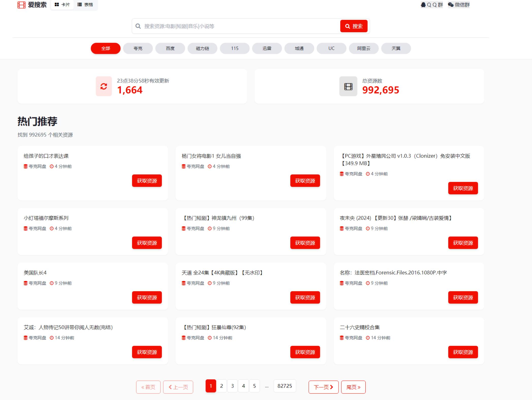Get resource for 神龙镇九州 (99集)

(305, 243)
